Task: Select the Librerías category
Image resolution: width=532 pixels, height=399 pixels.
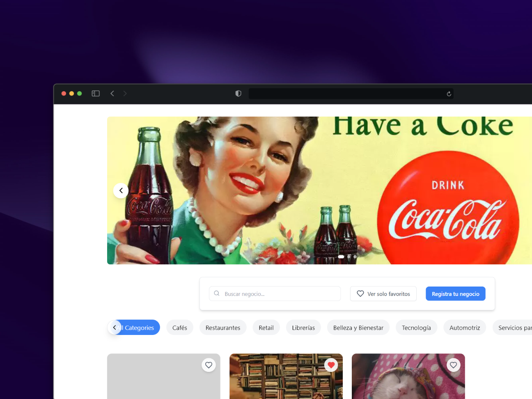Action: point(303,327)
